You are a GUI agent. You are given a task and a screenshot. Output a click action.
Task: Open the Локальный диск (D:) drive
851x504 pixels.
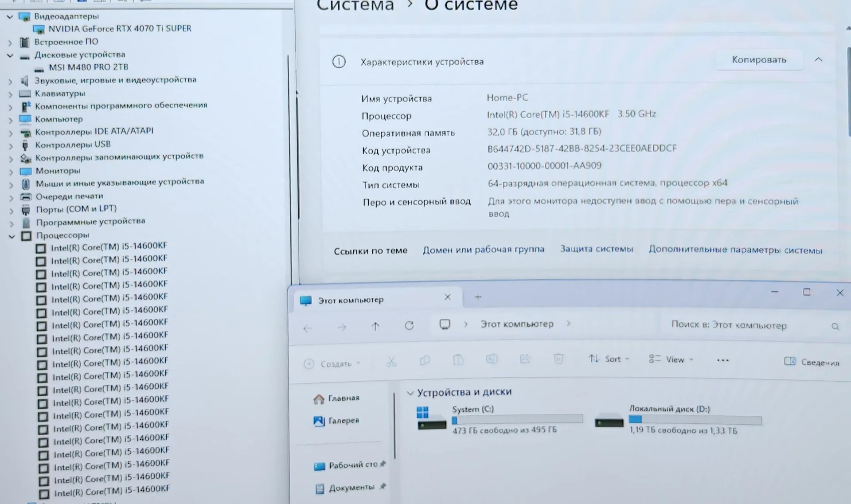click(678, 419)
